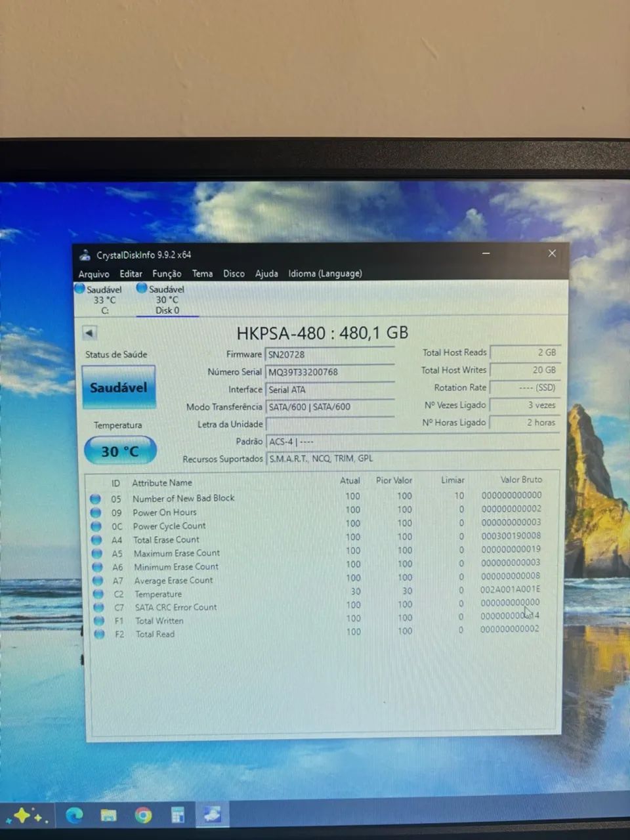The height and width of the screenshot is (840, 630).
Task: Click the status icon for Maximum Erase Count
Action: 97,554
